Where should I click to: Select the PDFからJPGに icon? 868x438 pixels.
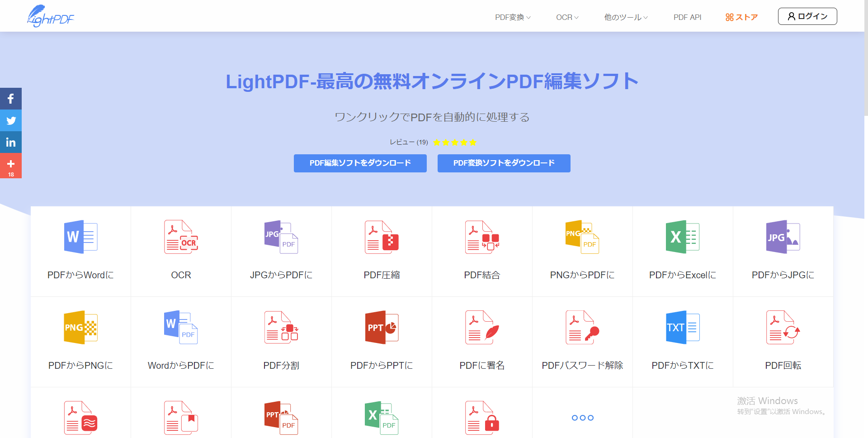[783, 237]
